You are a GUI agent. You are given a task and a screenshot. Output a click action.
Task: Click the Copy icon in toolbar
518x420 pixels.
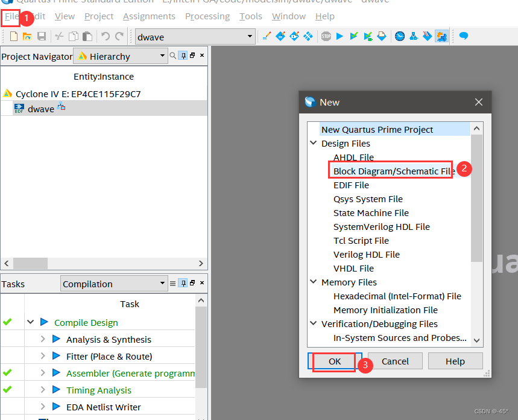tap(74, 36)
